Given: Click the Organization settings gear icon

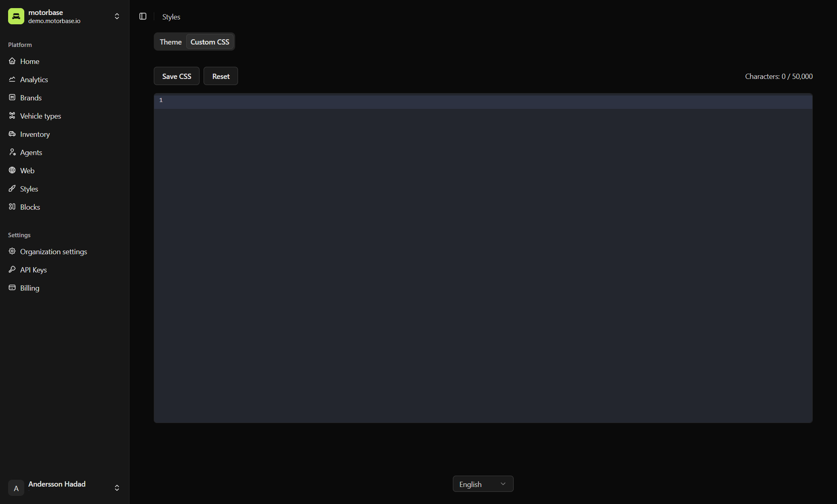Looking at the screenshot, I should pyautogui.click(x=12, y=251).
